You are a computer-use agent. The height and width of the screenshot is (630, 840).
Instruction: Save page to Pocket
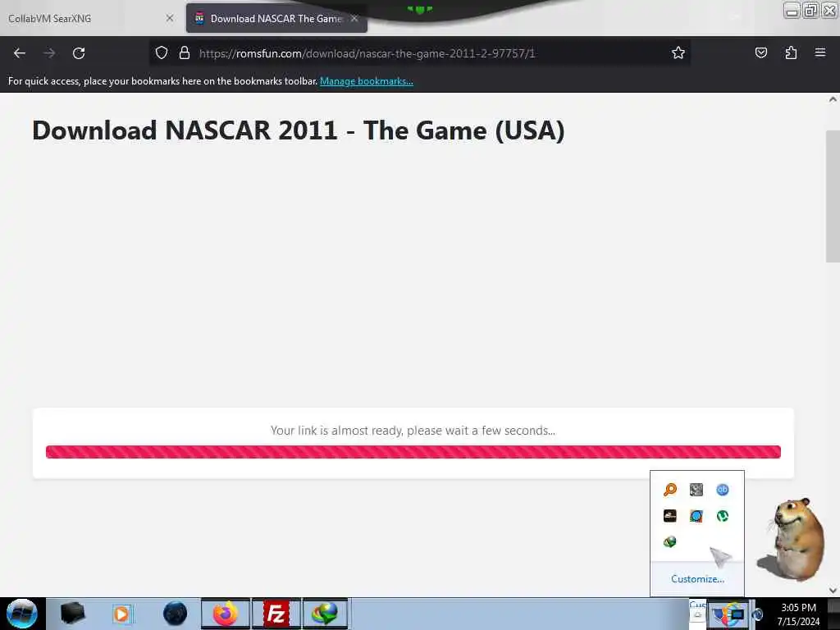(760, 52)
